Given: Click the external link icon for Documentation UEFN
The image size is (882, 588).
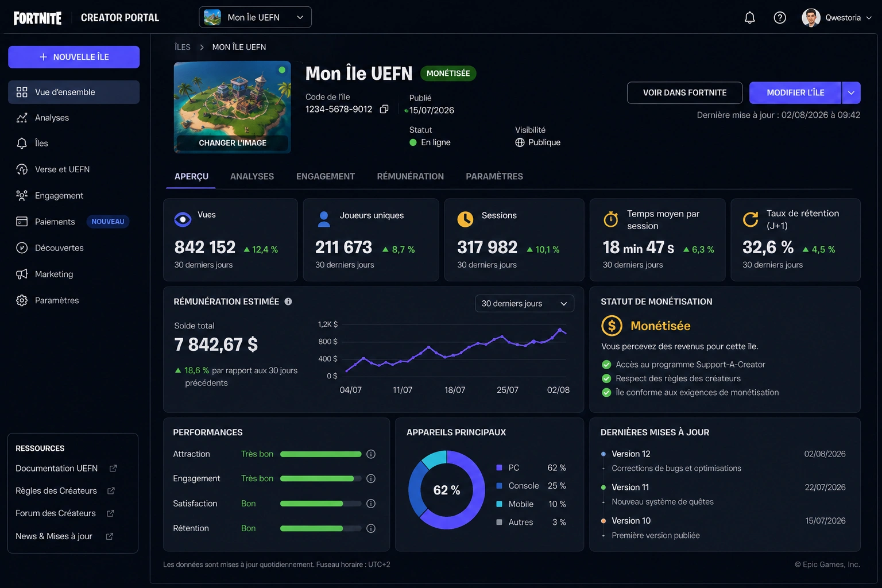Looking at the screenshot, I should (113, 469).
